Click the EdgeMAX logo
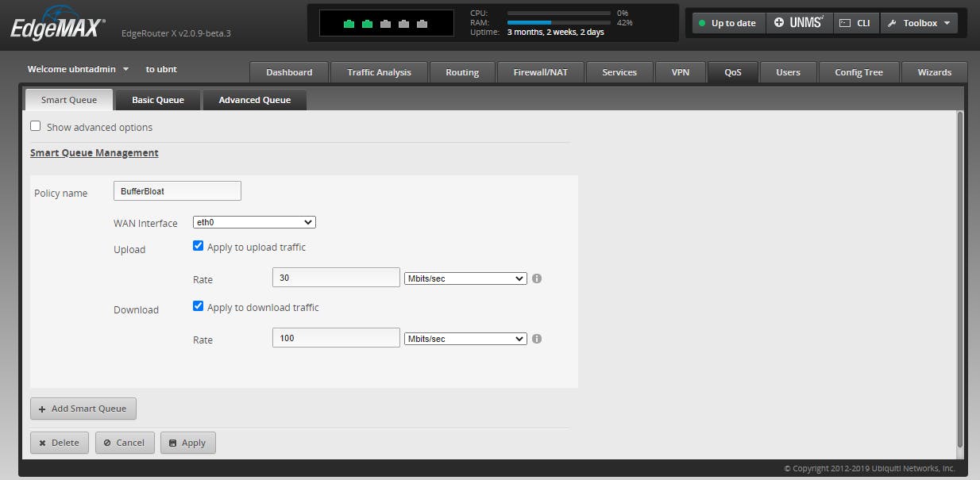Image resolution: width=980 pixels, height=480 pixels. 57,24
